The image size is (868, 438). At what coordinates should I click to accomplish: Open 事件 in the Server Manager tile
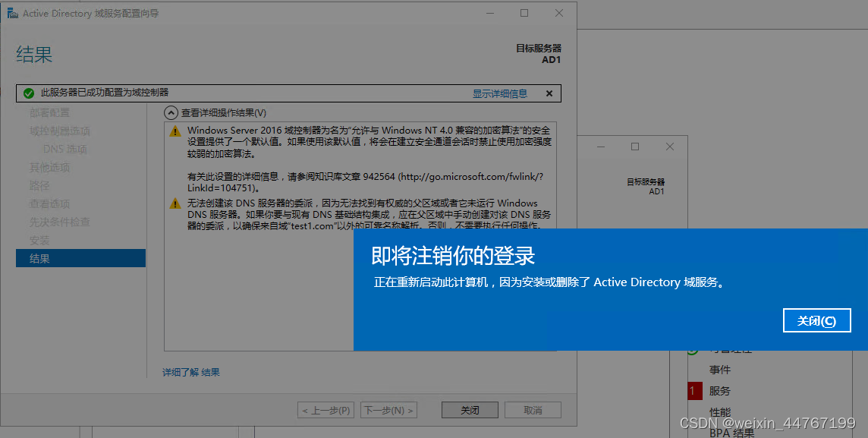(719, 370)
